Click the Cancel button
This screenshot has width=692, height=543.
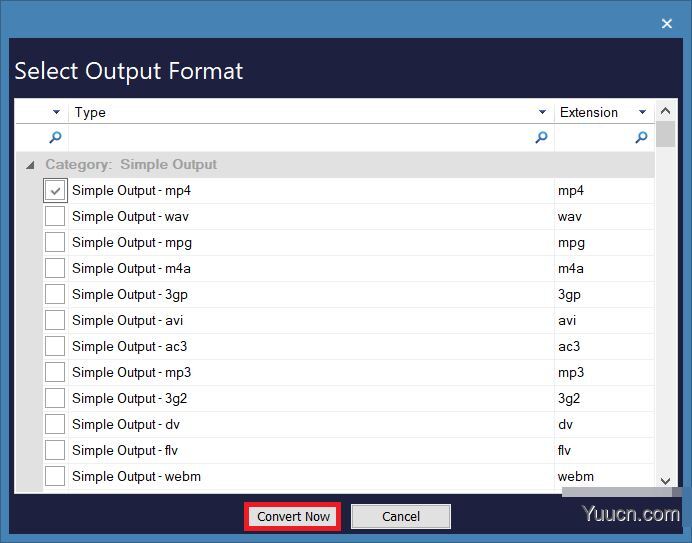click(x=401, y=517)
